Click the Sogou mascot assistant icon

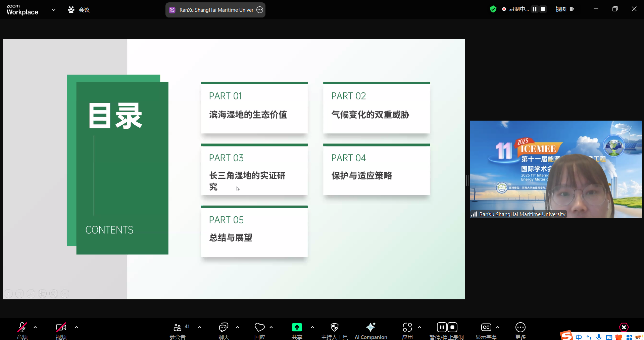[x=639, y=337]
